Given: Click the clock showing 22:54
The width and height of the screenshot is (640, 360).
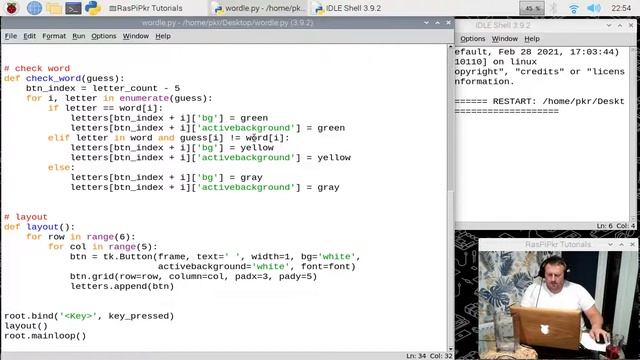Looking at the screenshot, I should [x=621, y=8].
